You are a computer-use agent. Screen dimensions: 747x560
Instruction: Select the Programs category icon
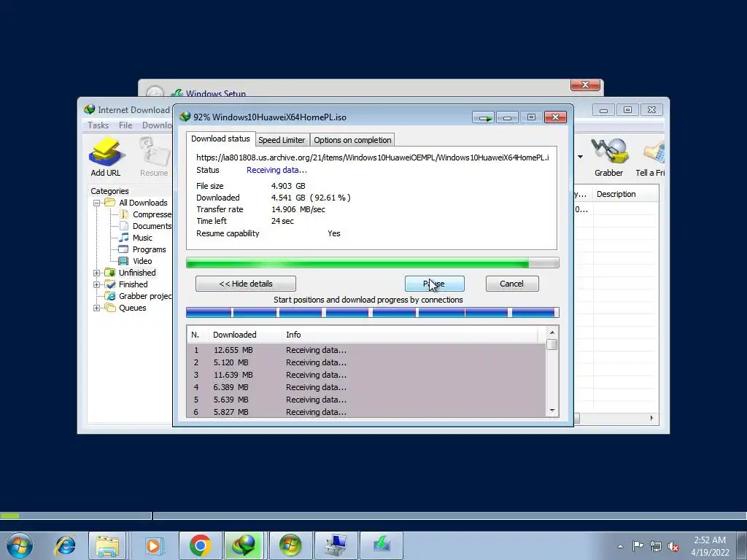(124, 249)
